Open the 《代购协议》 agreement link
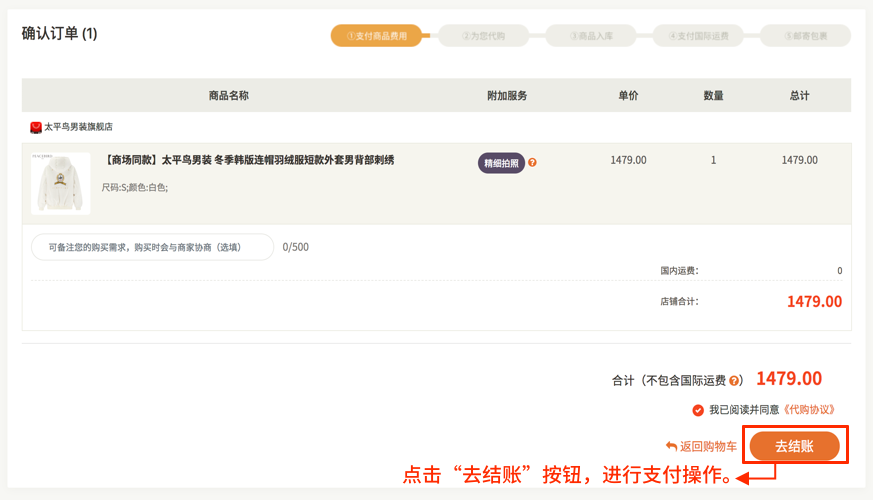Screen dimensions: 873x500 (808, 410)
